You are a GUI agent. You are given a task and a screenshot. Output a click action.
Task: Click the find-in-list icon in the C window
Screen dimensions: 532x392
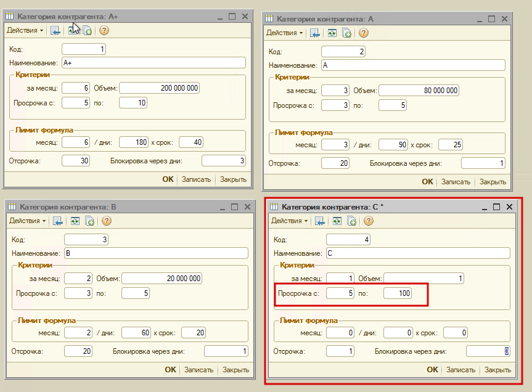point(319,221)
